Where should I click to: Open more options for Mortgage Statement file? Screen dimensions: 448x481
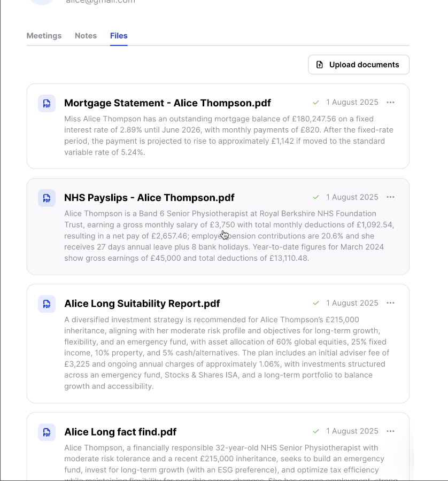(x=390, y=102)
